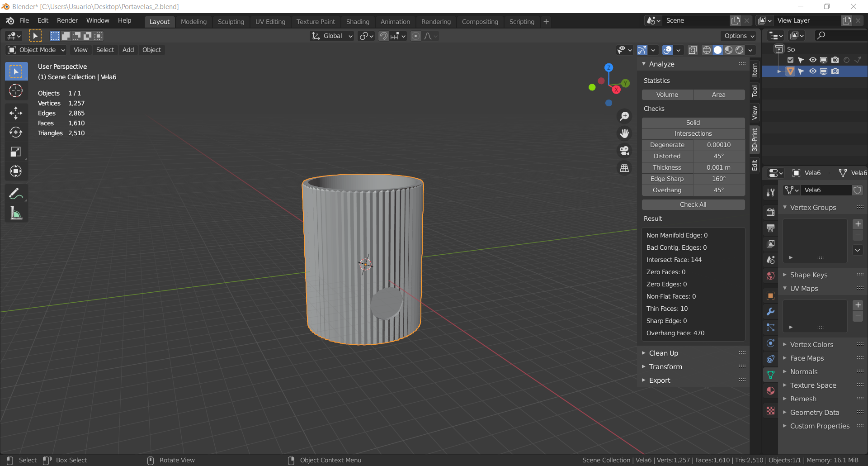Image resolution: width=868 pixels, height=466 pixels.
Task: Select the Measure tool
Action: (16, 213)
